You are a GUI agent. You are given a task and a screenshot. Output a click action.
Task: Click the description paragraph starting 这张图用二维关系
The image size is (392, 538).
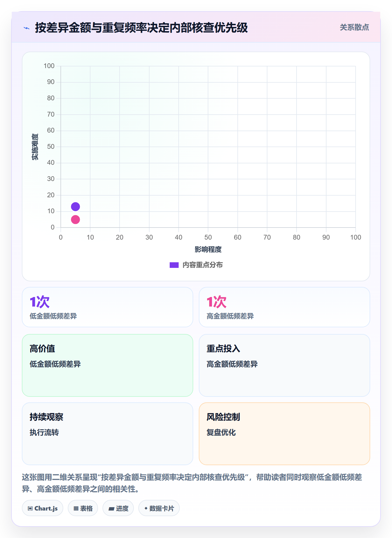pos(192,483)
